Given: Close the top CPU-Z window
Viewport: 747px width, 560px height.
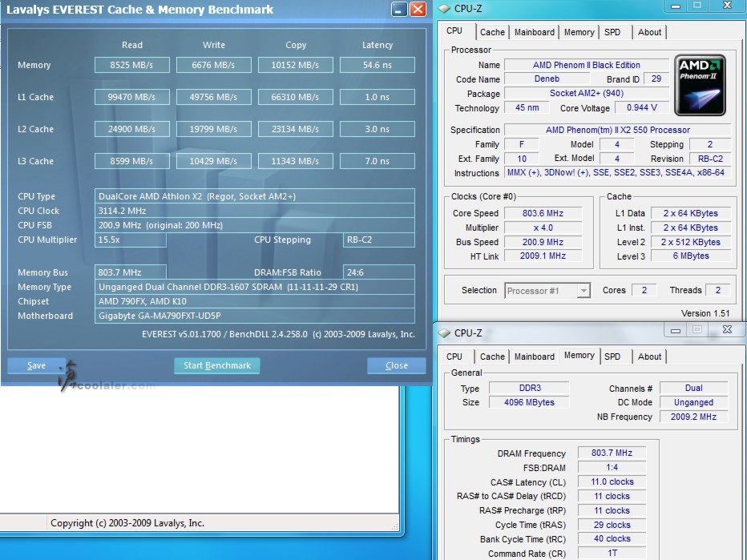Looking at the screenshot, I should click(x=727, y=6).
